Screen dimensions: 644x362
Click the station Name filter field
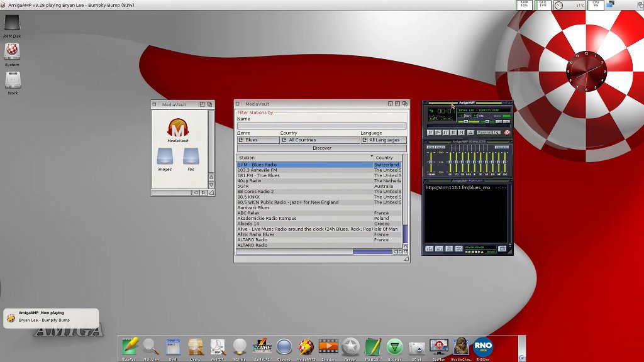point(322,126)
